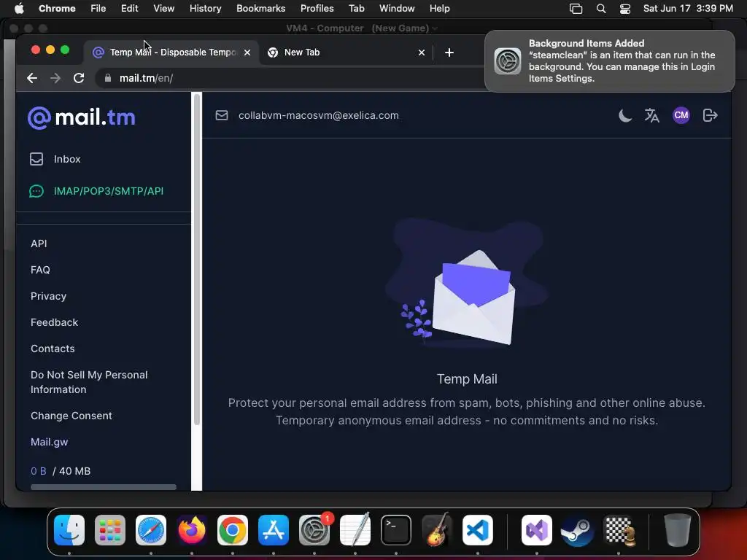Image resolution: width=747 pixels, height=560 pixels.
Task: Open the Contacts page
Action: [53, 349]
